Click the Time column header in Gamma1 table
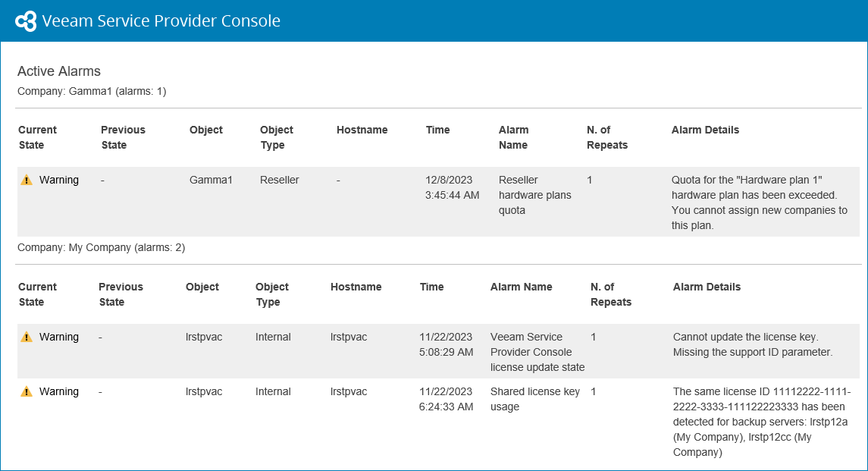This screenshot has width=868, height=471. 437,130
